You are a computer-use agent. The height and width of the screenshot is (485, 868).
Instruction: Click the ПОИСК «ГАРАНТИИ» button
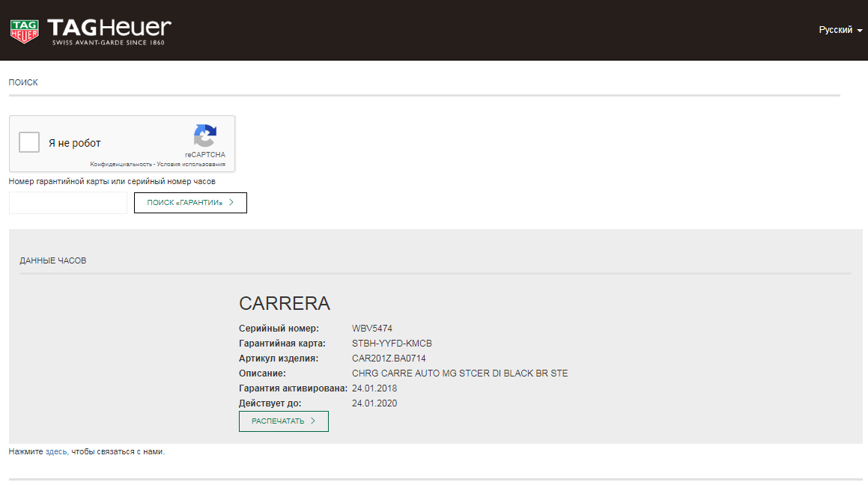[190, 203]
